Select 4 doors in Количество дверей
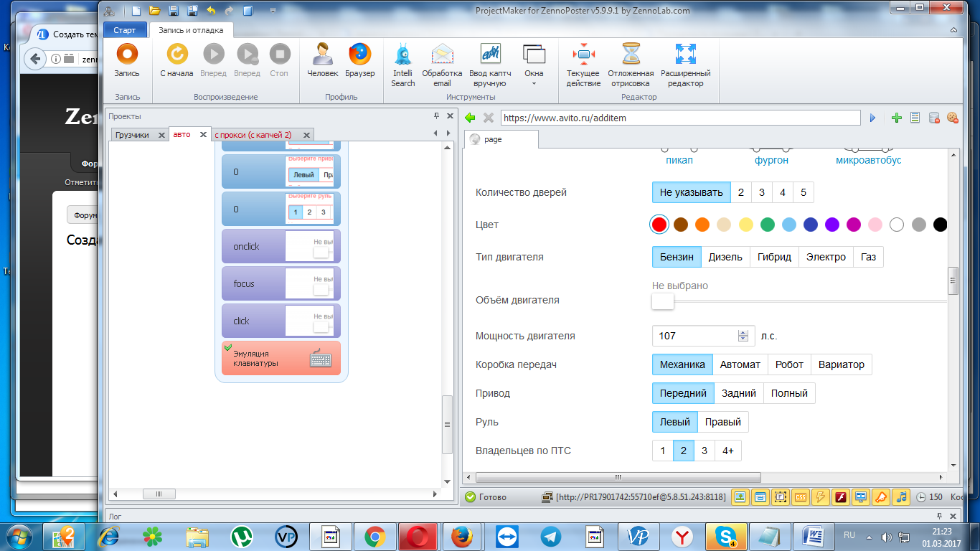The height and width of the screenshot is (551, 980). tap(783, 192)
